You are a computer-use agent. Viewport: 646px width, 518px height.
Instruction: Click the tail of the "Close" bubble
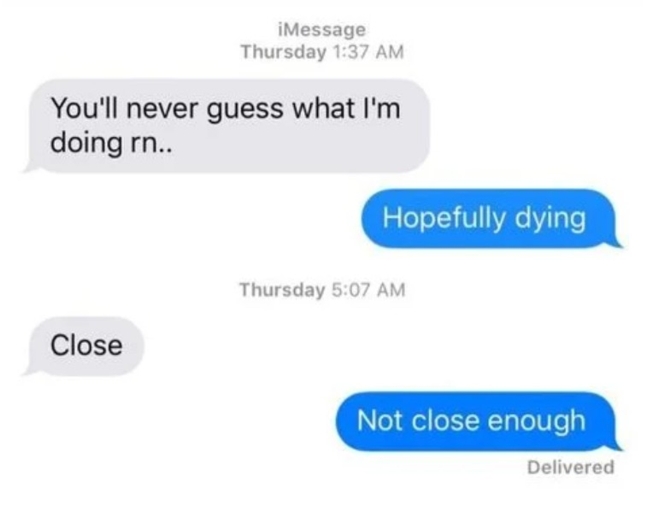(x=31, y=370)
